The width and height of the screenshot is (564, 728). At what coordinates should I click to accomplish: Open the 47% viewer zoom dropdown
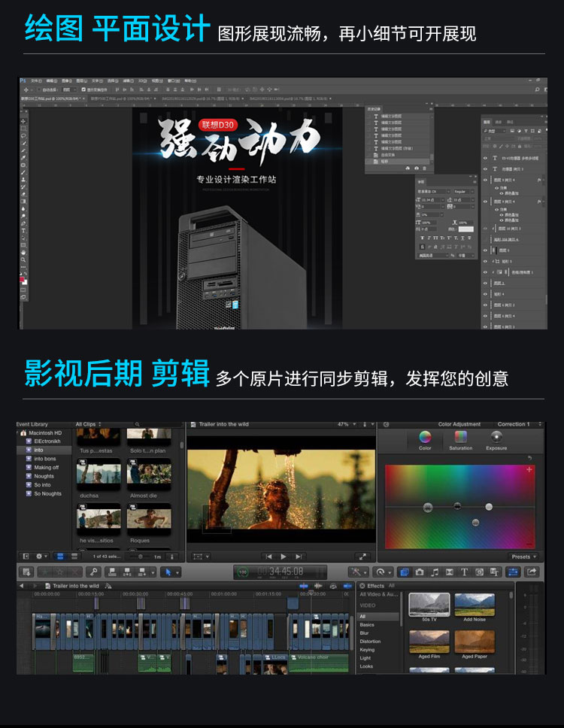pos(347,424)
